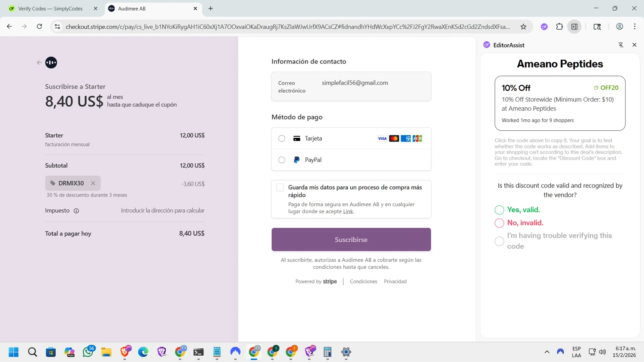Show hidden system tray icons
644x362 pixels.
pyautogui.click(x=547, y=352)
